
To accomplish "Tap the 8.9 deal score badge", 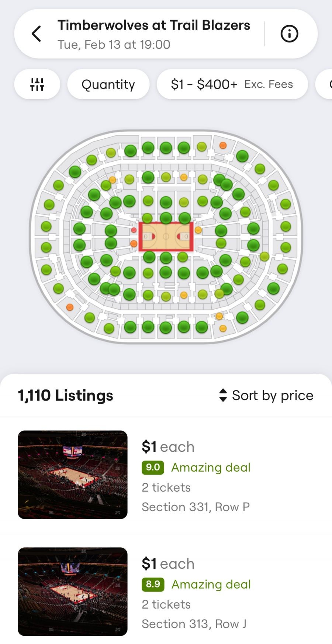I will tap(153, 584).
